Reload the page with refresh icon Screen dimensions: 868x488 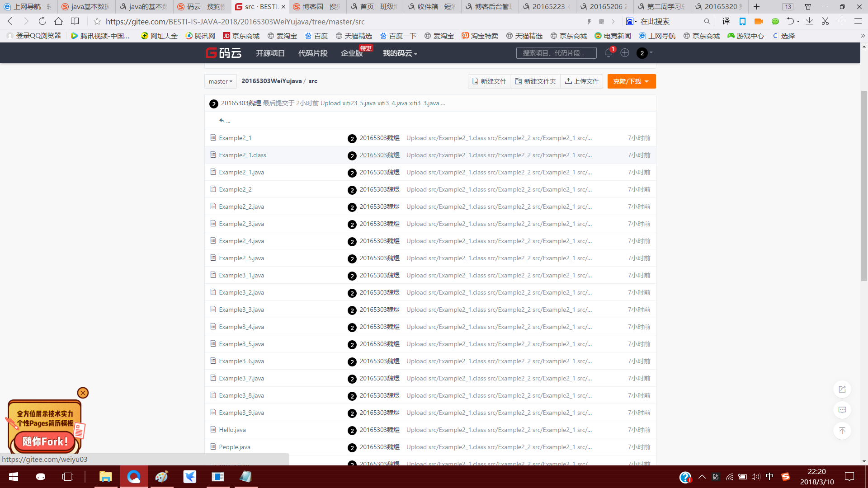click(x=42, y=21)
